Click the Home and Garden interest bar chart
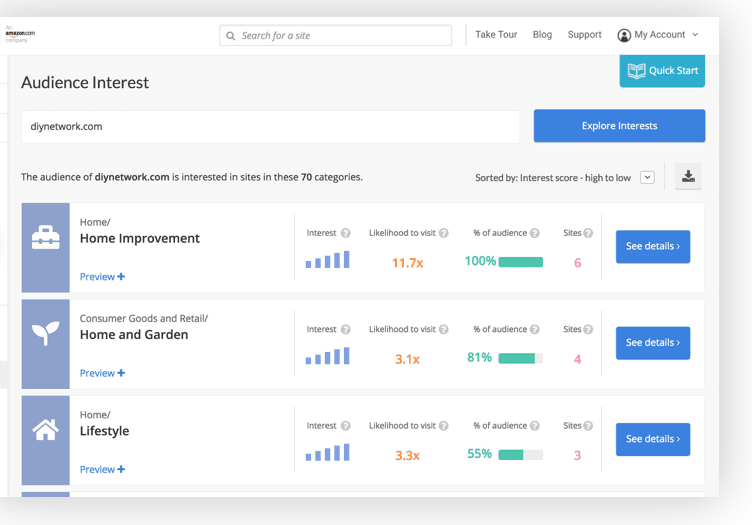The width and height of the screenshot is (752, 525). [328, 356]
